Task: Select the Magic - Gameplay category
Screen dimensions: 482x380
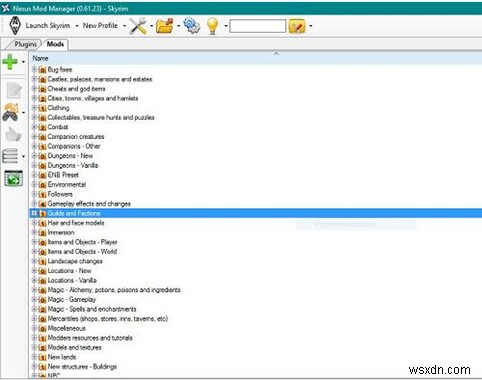Action: tap(72, 300)
